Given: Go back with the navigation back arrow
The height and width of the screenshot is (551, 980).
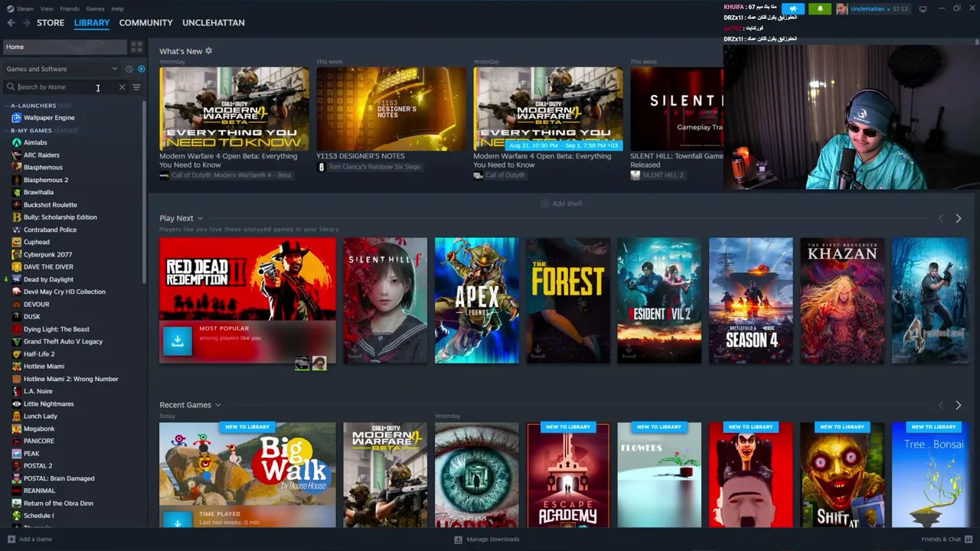Looking at the screenshot, I should coord(11,23).
